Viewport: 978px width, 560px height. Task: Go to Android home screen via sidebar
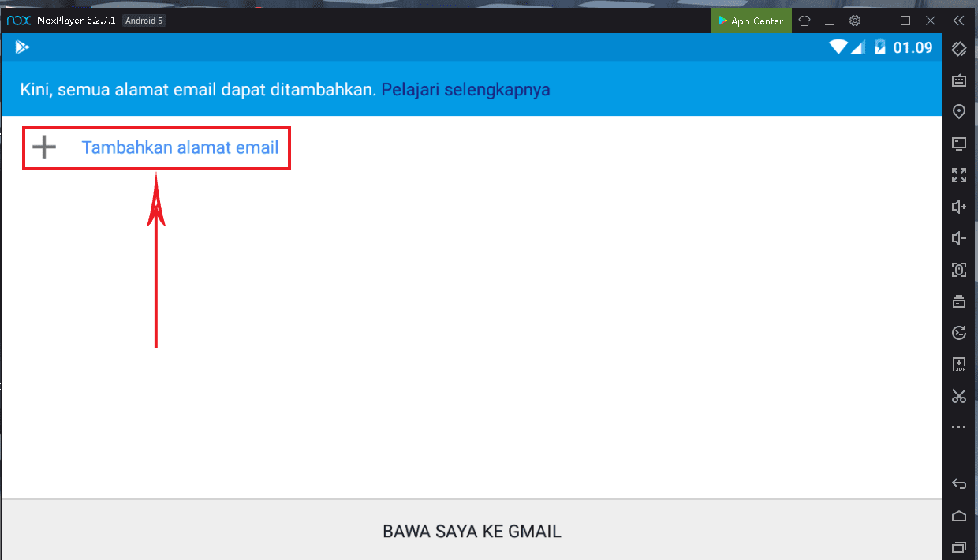click(959, 516)
